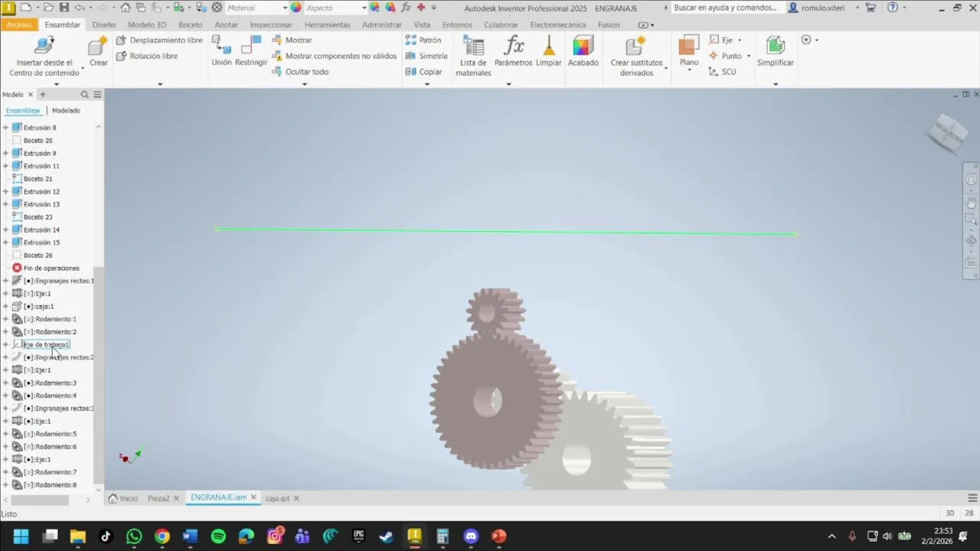
Task: Open the Material dropdown selector
Action: click(x=257, y=8)
